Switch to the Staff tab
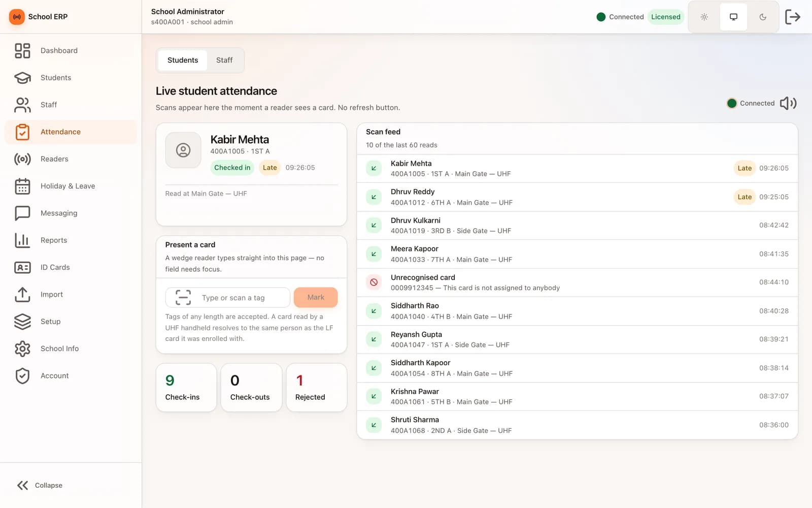812x508 pixels. (224, 60)
